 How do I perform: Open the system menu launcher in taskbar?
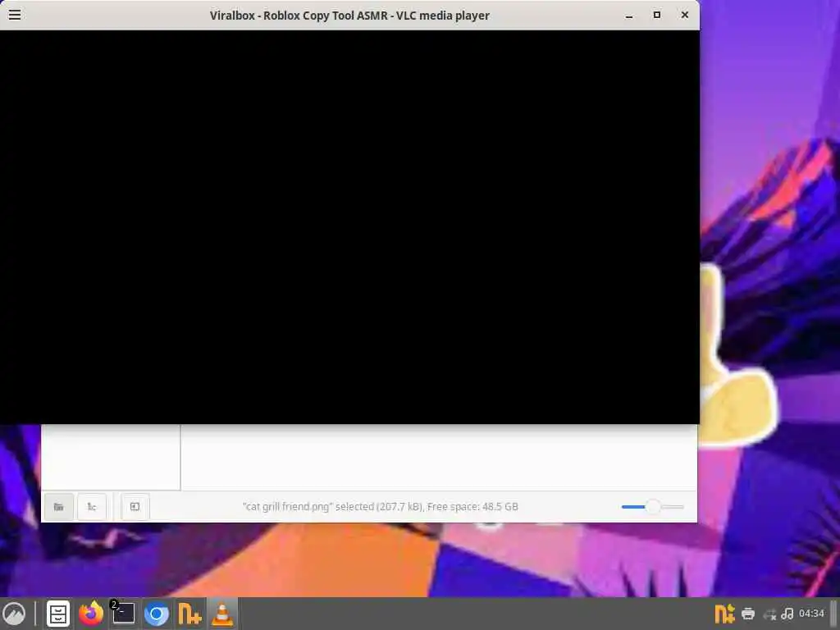click(x=15, y=614)
